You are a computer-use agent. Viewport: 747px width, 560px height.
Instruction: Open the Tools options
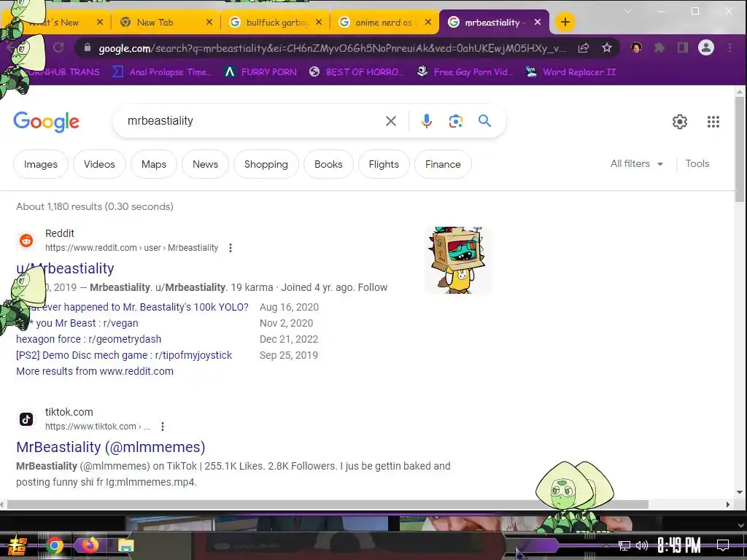(697, 164)
